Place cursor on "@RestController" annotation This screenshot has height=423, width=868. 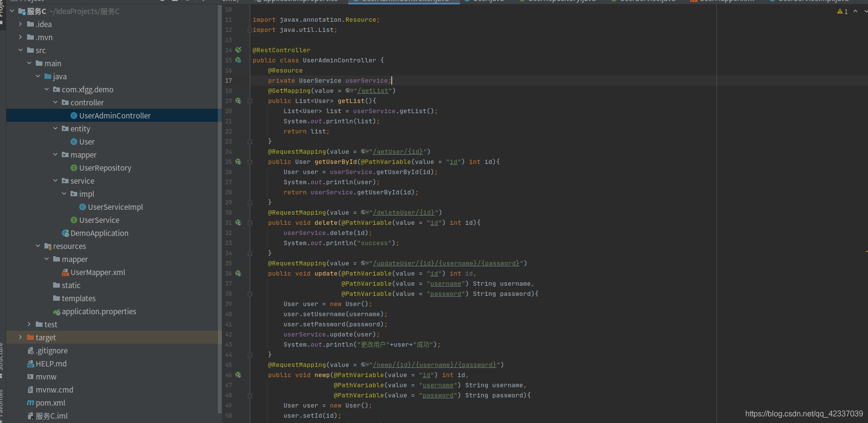(x=282, y=50)
